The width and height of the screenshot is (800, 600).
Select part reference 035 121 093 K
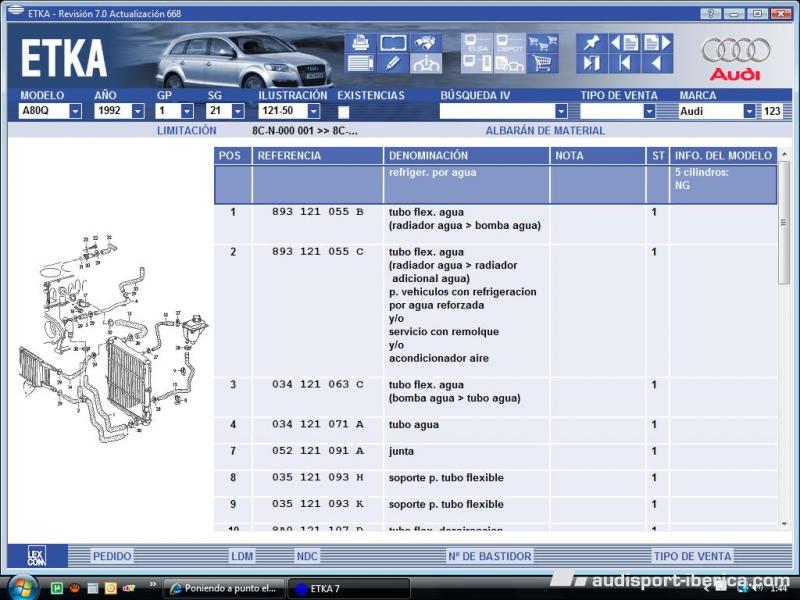click(x=317, y=504)
